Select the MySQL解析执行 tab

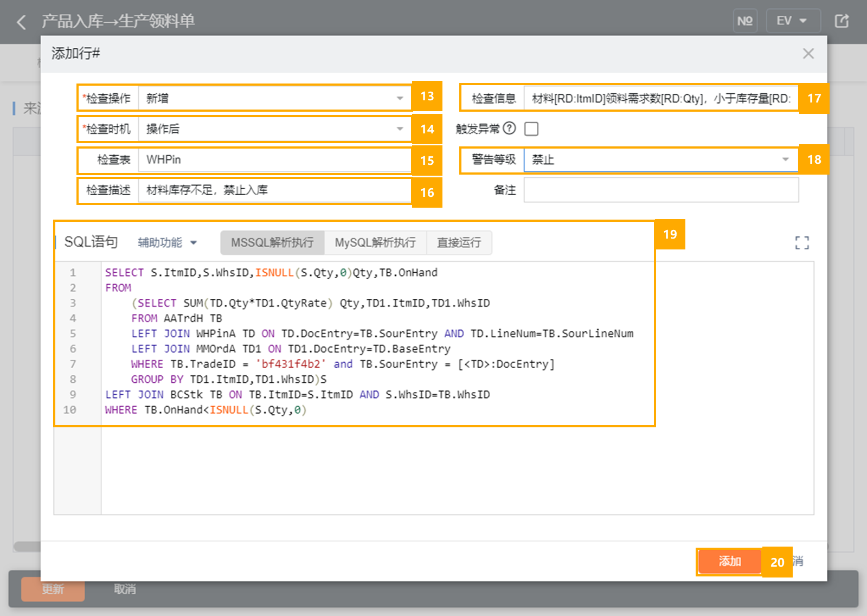coord(375,242)
